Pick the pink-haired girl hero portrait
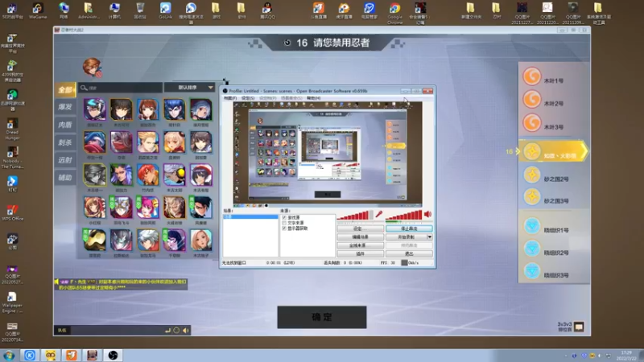This screenshot has width=644, height=362. coord(148,208)
